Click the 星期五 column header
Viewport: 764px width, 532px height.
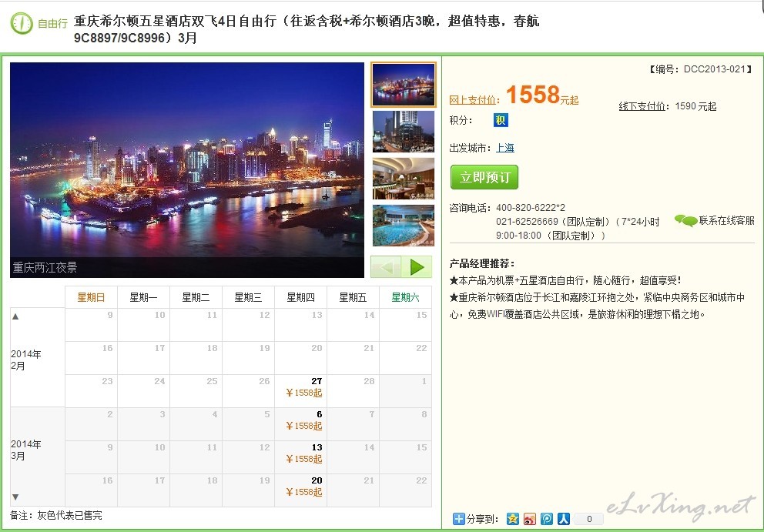pyautogui.click(x=353, y=297)
